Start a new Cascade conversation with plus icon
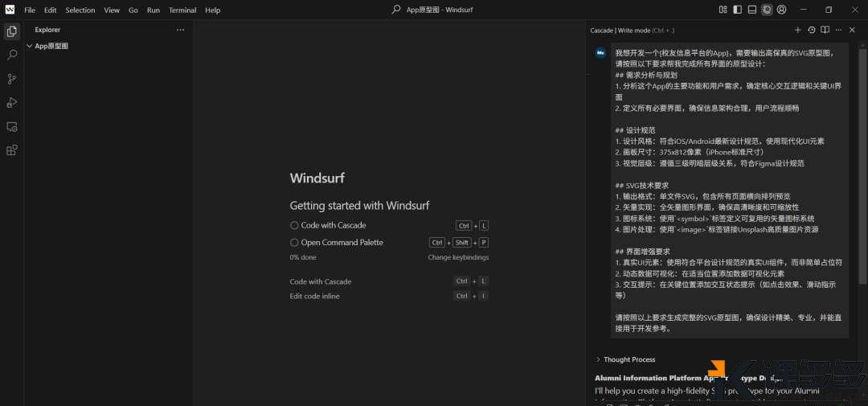Screen dimensions: 868x406 798,30
